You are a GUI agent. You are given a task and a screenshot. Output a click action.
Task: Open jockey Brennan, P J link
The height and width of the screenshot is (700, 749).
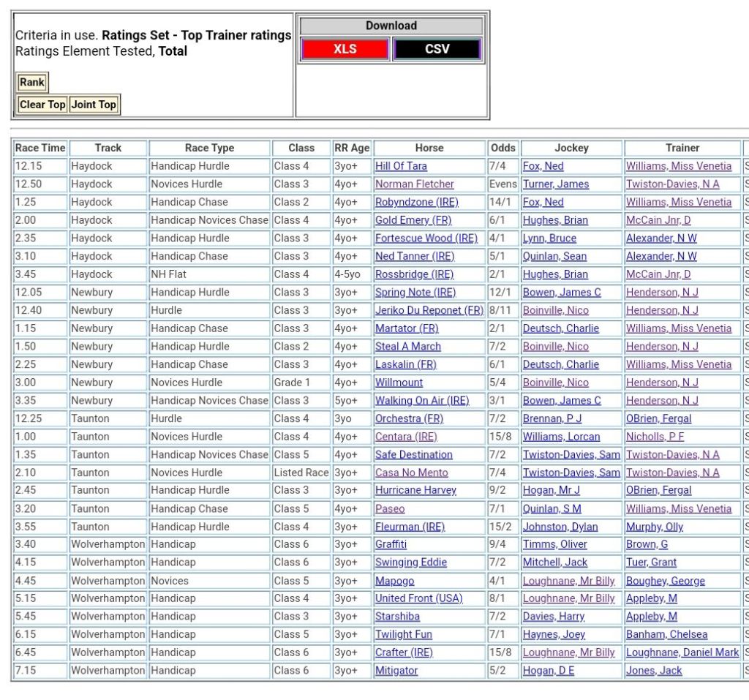(552, 418)
